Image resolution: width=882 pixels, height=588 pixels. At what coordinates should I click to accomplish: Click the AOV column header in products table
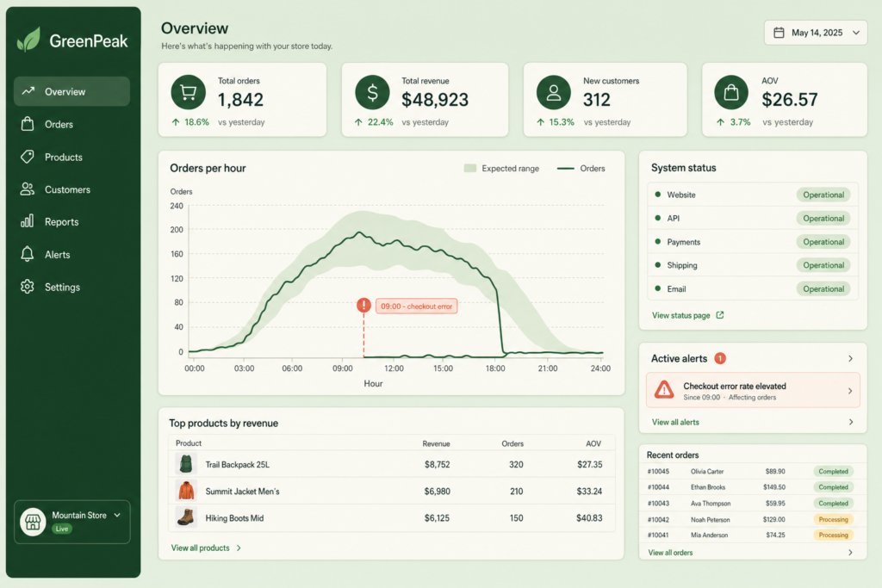(593, 443)
